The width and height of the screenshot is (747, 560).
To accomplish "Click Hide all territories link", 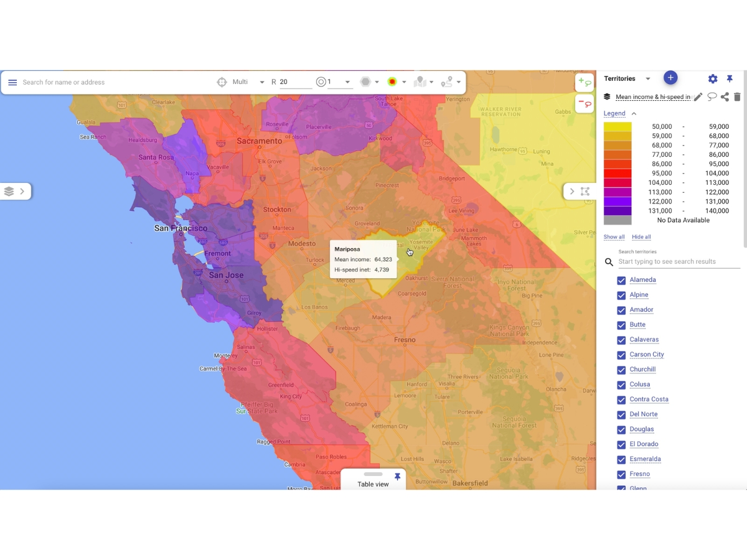I will (x=641, y=237).
